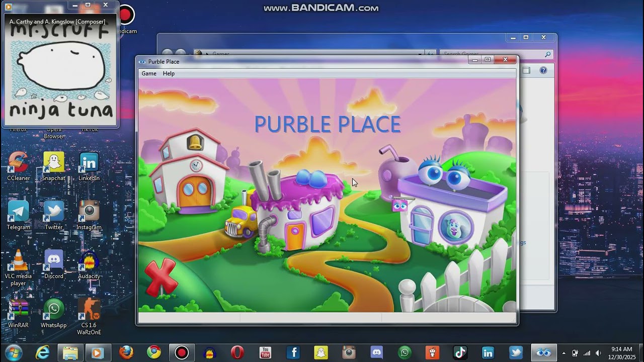Maximize the Games explorer window
The width and height of the screenshot is (644, 362).
pos(526,37)
